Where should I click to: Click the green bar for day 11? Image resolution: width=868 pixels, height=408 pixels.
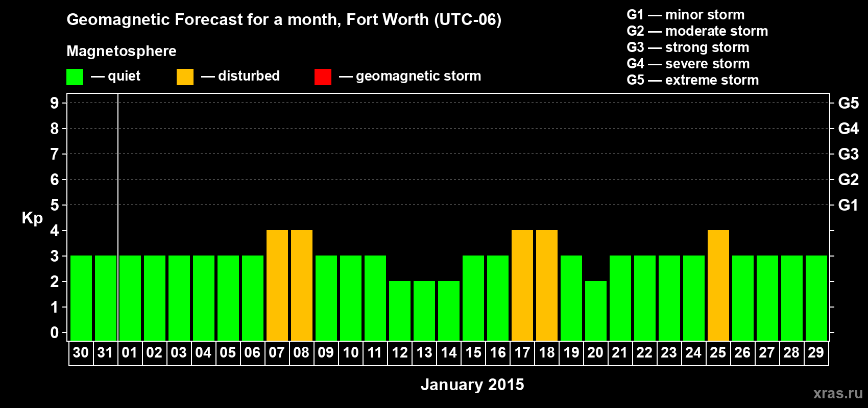(375, 298)
